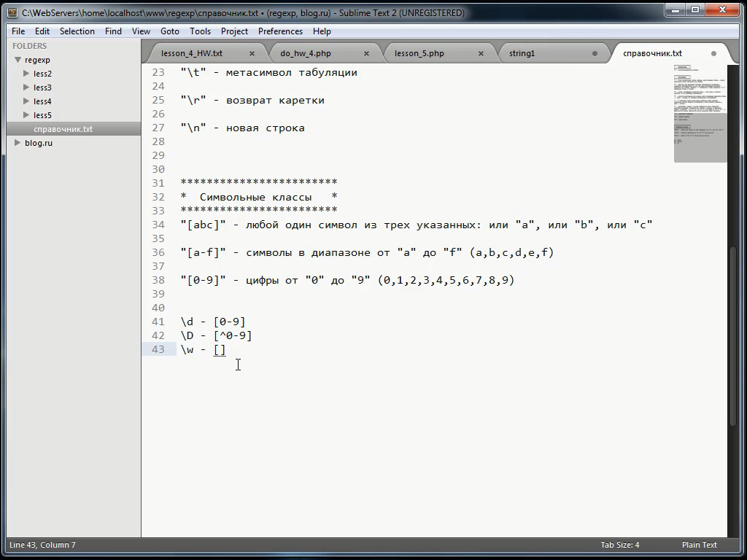Screen dimensions: 747x560
Task: Open the Preferences menu
Action: click(x=280, y=31)
